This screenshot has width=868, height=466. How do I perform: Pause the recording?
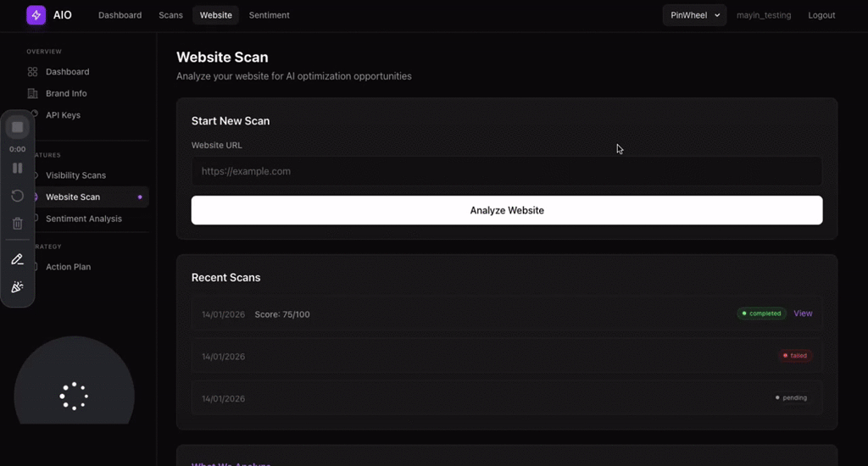pyautogui.click(x=17, y=168)
